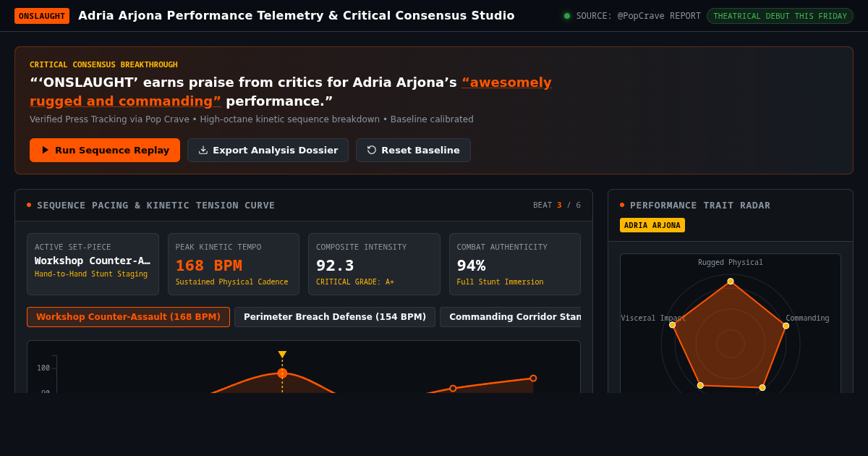This screenshot has height=456, width=868.
Task: Click the Export Analysis Dossier button
Action: [x=268, y=150]
